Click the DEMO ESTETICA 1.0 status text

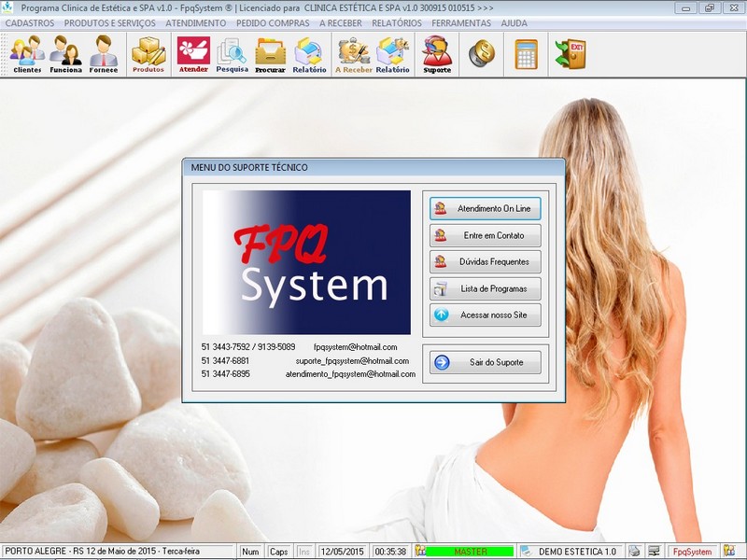pos(577,552)
